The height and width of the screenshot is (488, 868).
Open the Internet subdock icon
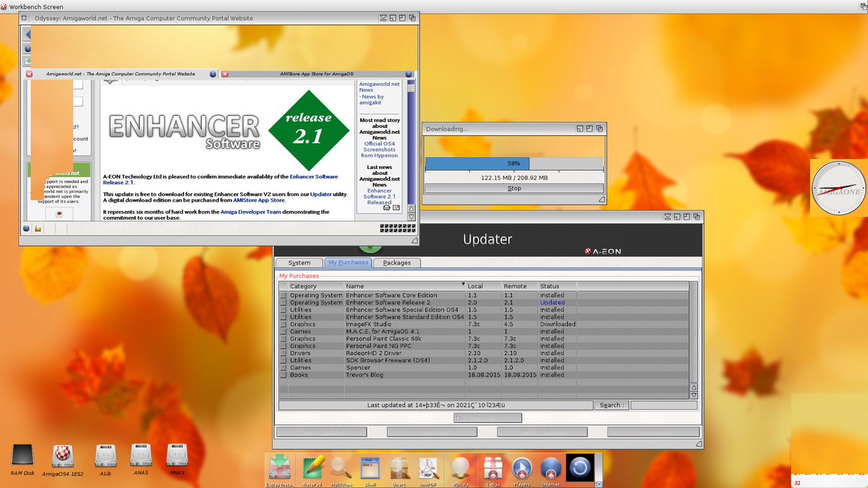[x=551, y=471]
